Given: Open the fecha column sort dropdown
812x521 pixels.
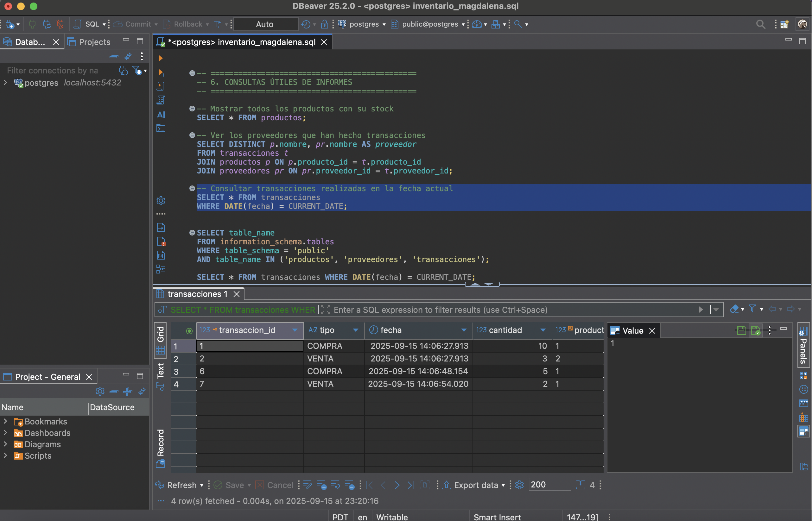Looking at the screenshot, I should (x=464, y=330).
